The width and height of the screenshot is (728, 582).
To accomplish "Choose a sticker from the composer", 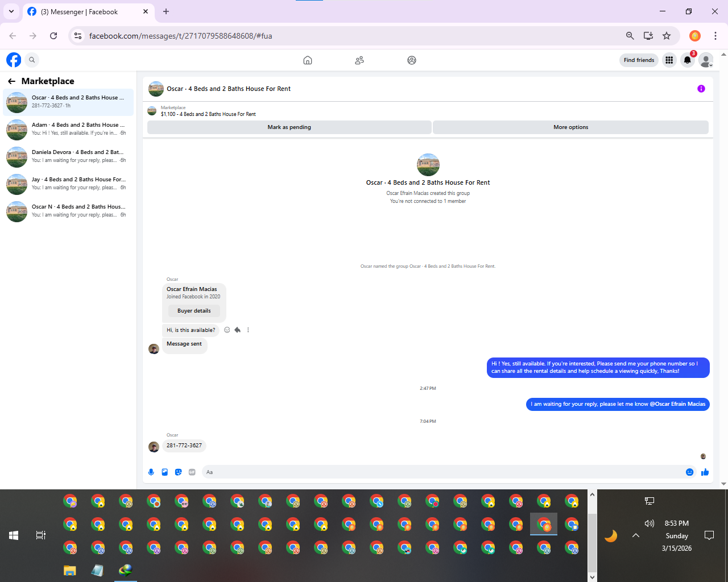I will click(x=179, y=472).
